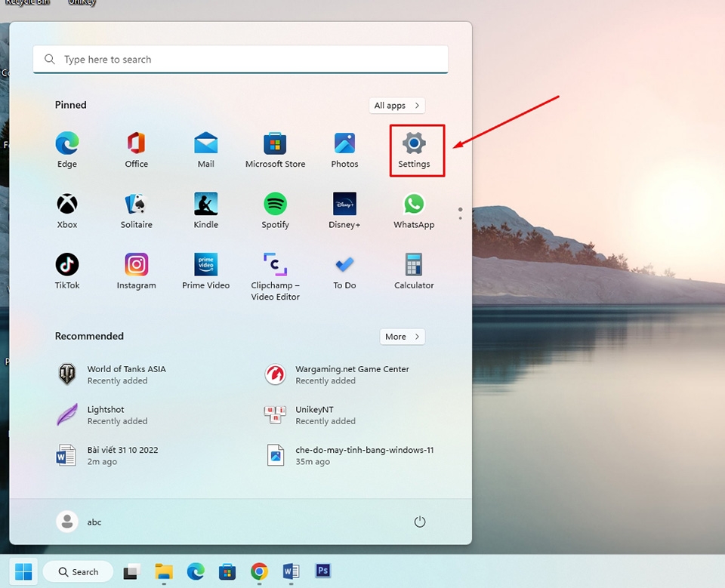Open the Calculator app
This screenshot has width=725, height=588.
tap(414, 270)
